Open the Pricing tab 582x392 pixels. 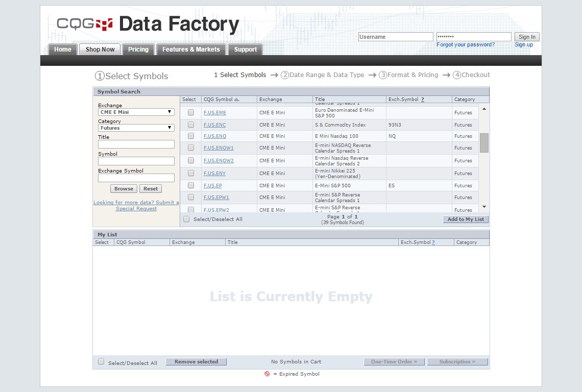tap(138, 50)
